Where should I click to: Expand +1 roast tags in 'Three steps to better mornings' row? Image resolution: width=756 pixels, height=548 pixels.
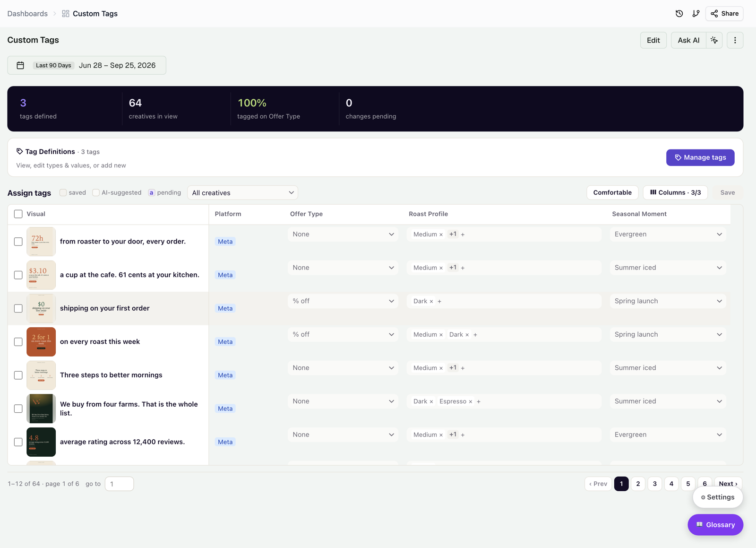click(453, 368)
